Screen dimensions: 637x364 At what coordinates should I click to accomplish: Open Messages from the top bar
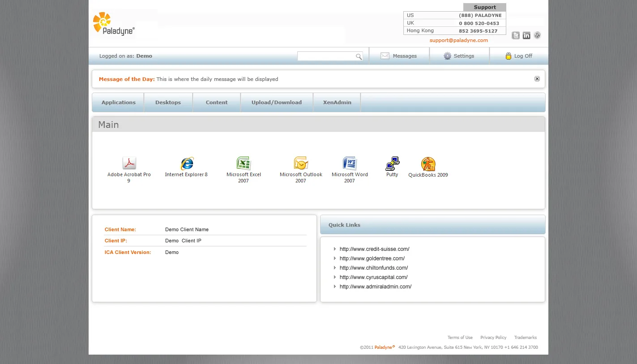coord(399,56)
